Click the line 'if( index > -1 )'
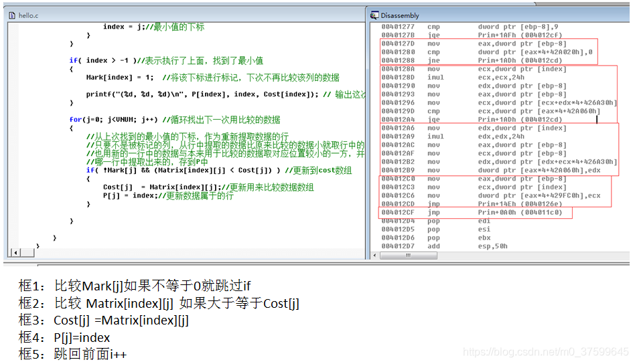The height and width of the screenshot is (364, 635). coord(166,61)
